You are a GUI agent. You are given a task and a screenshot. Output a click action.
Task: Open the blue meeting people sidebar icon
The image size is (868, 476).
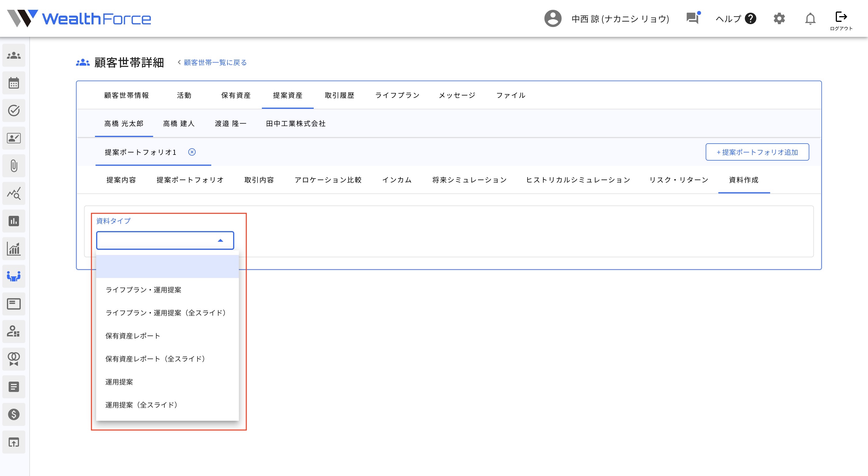(x=14, y=276)
